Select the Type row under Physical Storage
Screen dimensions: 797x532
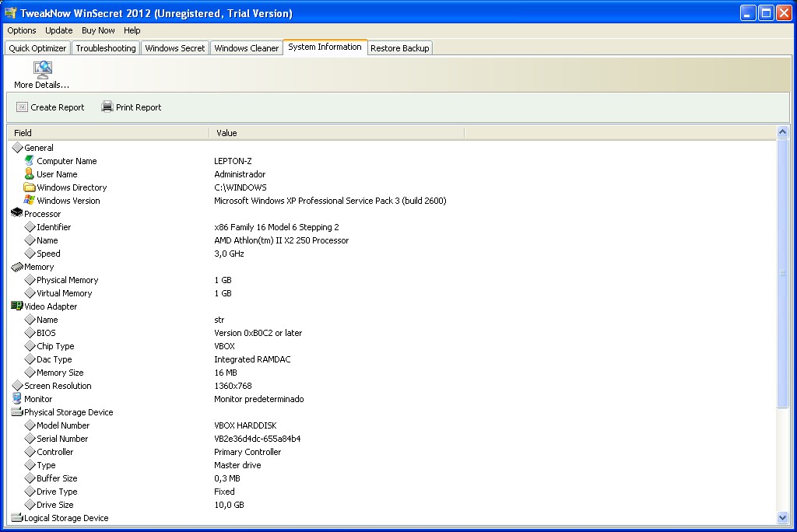coord(392,464)
